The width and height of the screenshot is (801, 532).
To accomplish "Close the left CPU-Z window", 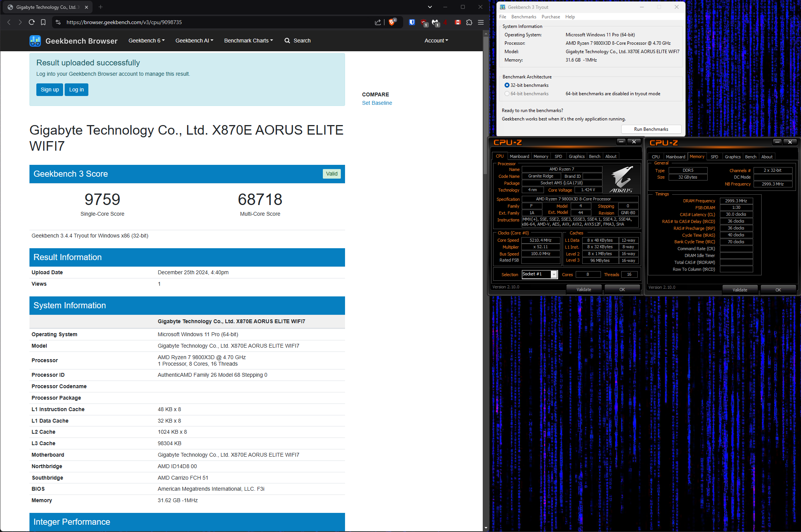I will [x=634, y=142].
